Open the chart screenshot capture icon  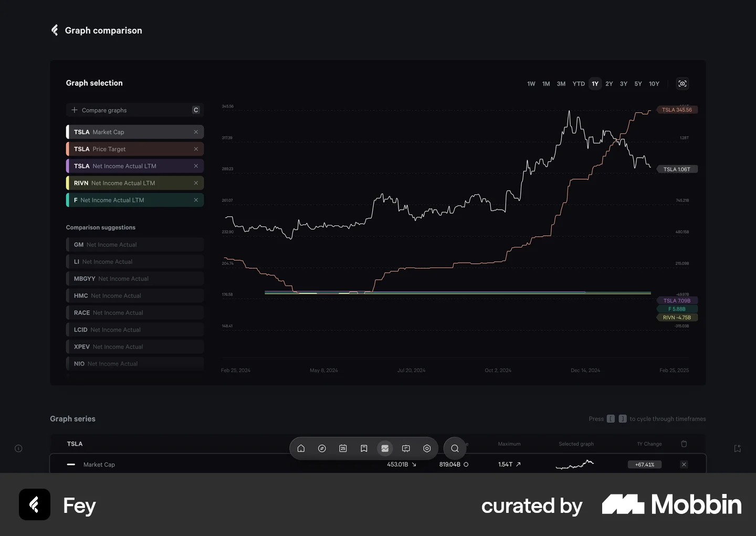click(682, 84)
